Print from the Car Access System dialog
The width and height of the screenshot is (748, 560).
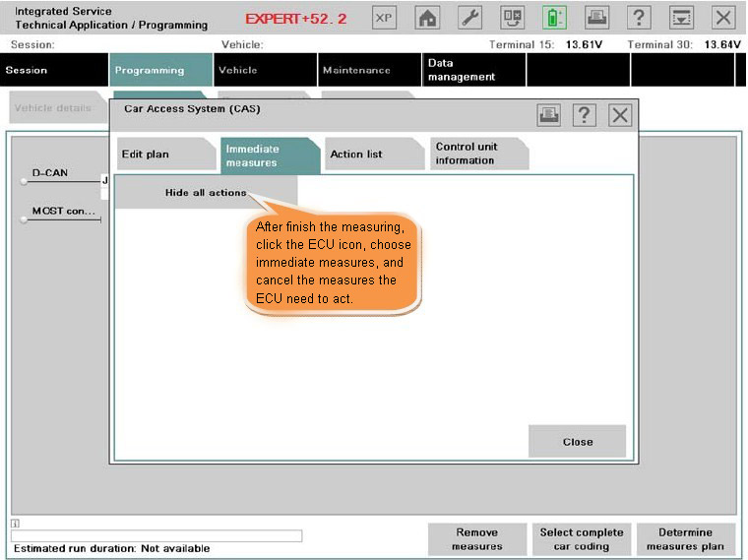(548, 115)
